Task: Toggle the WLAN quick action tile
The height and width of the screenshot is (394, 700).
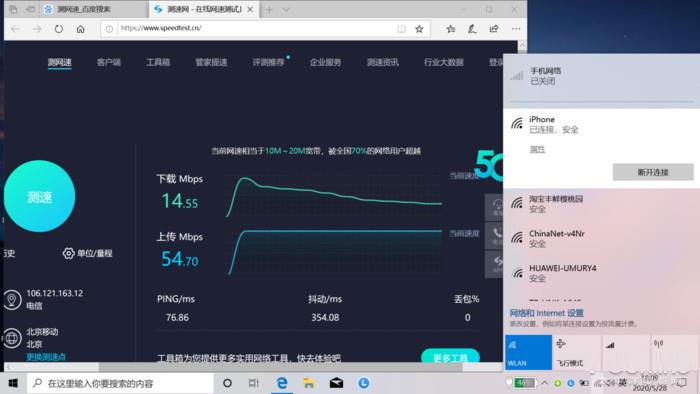Action: tap(528, 352)
